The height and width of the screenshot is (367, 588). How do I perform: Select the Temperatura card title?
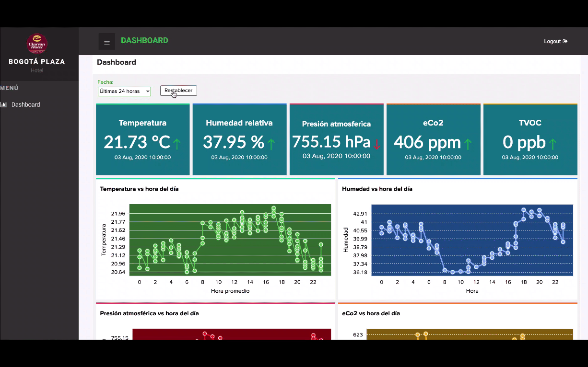[142, 123]
